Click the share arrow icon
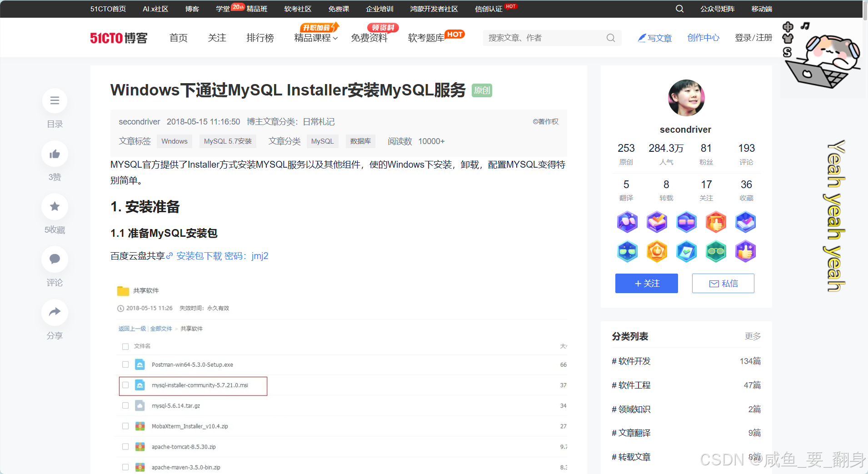This screenshot has height=474, width=868. tap(55, 312)
